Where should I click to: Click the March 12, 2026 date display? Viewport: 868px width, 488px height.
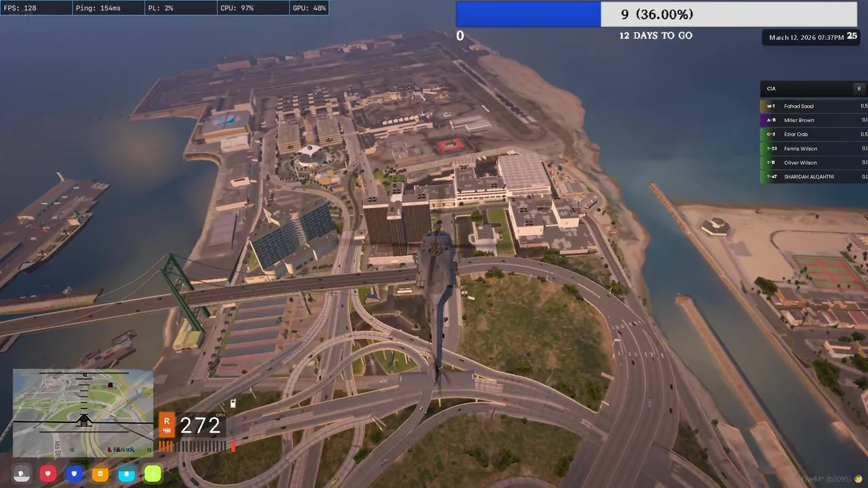pyautogui.click(x=806, y=38)
